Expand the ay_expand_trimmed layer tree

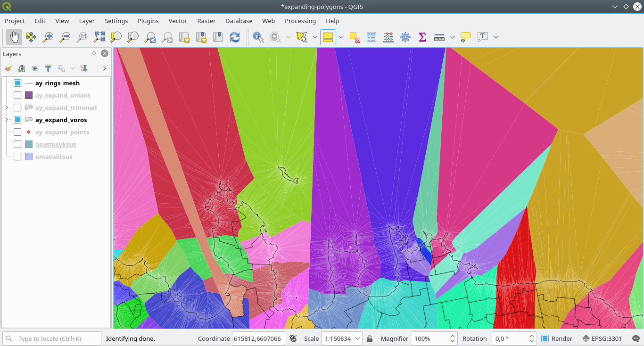7,107
